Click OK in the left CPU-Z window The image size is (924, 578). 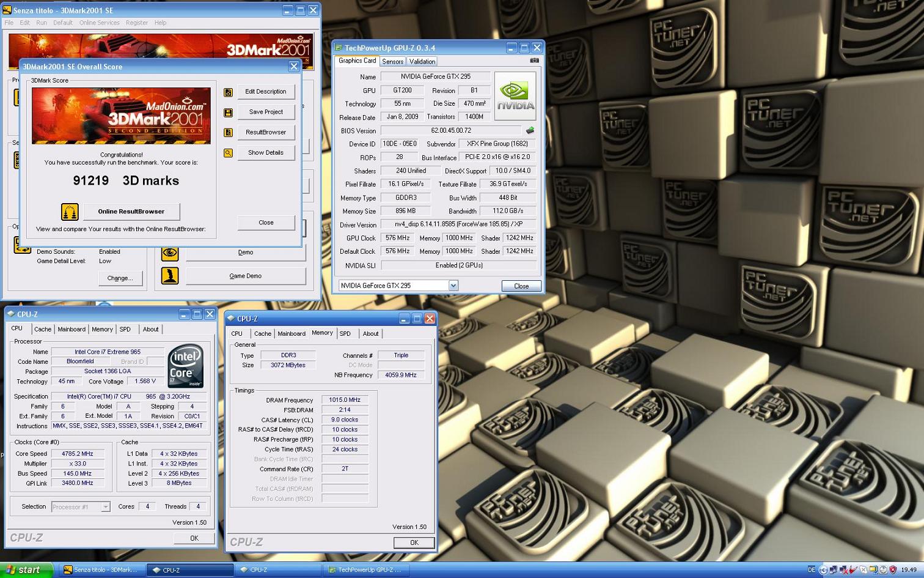[x=194, y=538]
